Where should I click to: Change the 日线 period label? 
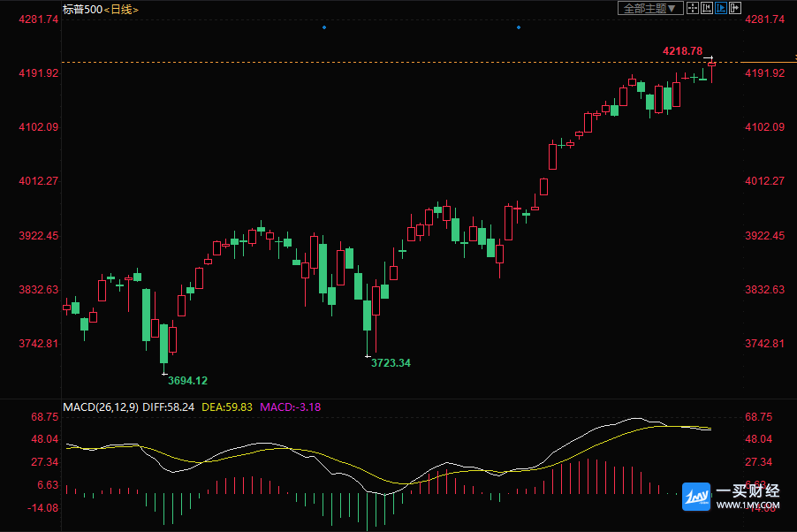click(121, 9)
